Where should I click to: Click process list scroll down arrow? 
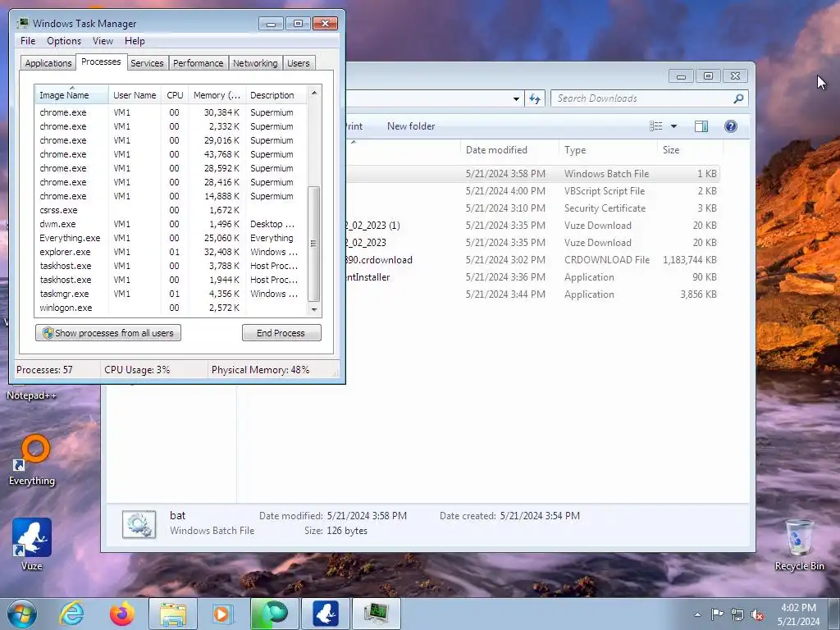(x=314, y=309)
